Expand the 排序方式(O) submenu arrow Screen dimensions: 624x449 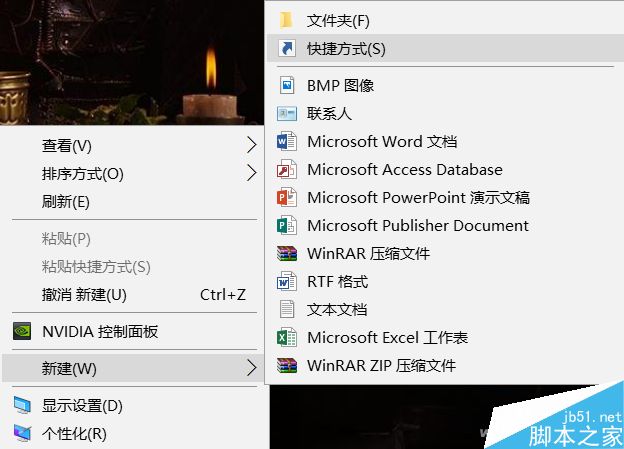pos(251,173)
